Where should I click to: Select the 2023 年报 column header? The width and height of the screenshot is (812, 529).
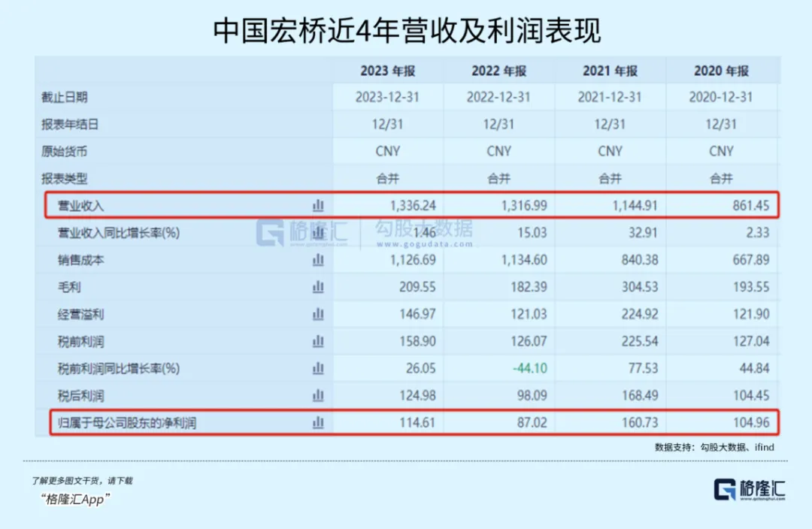(x=387, y=71)
